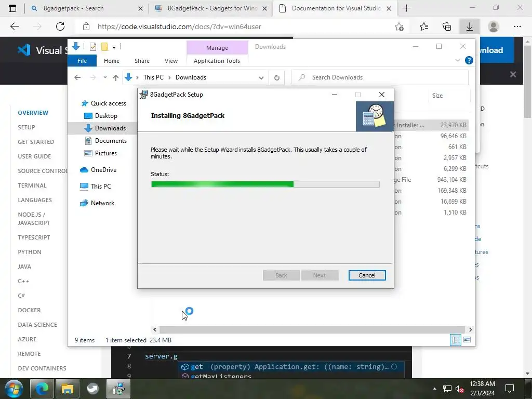Select the 943,104 KB file row
Screen dimensions: 532x399
pyautogui.click(x=432, y=179)
